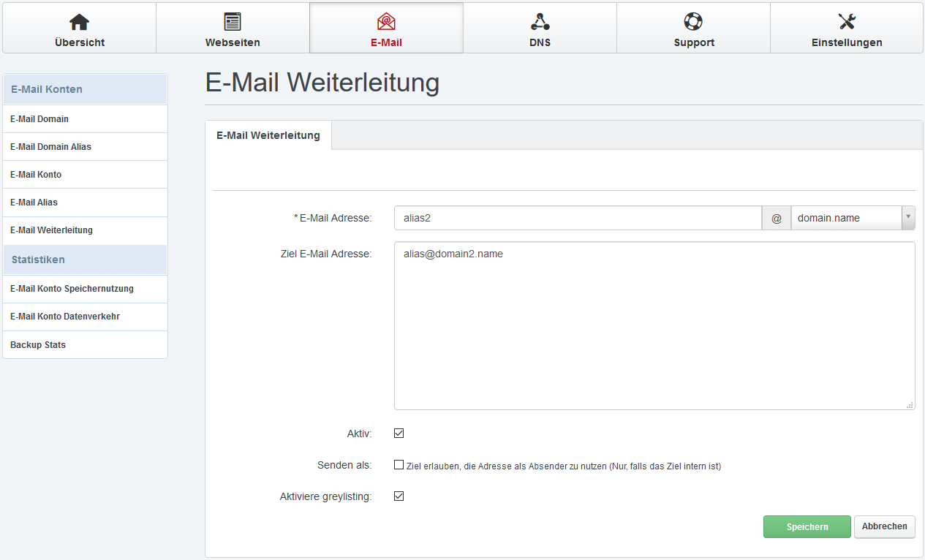Open the DNS network icon
The image size is (925, 560).
[x=540, y=22]
